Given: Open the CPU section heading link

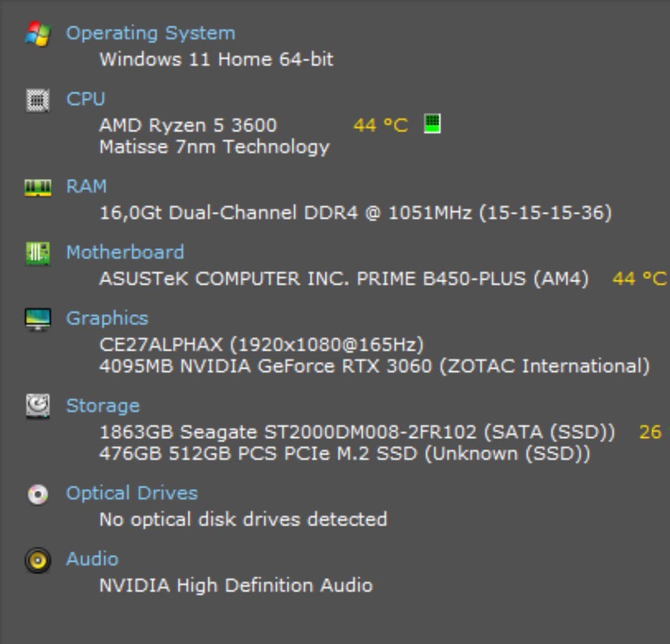Looking at the screenshot, I should click(x=85, y=99).
